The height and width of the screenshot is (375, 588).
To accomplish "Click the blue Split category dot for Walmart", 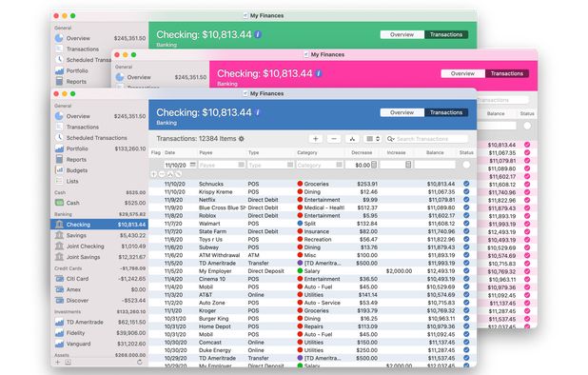I will pyautogui.click(x=300, y=223).
